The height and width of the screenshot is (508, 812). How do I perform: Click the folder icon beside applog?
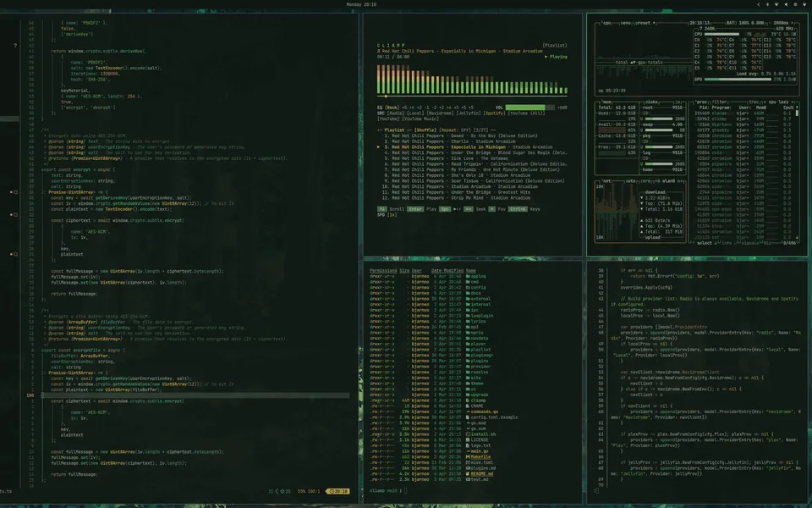coord(468,276)
